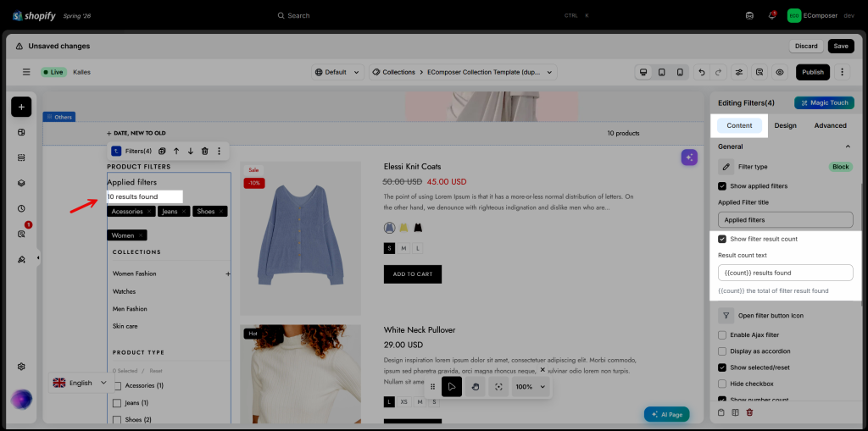Viewport: 868px width, 431px height.
Task: Move Filters(4) element down
Action: tap(191, 151)
